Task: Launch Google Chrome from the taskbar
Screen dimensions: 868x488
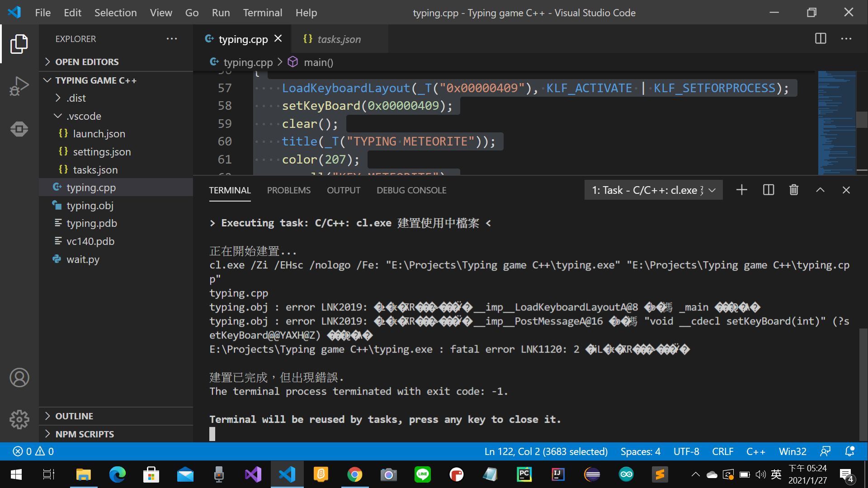Action: (x=355, y=474)
